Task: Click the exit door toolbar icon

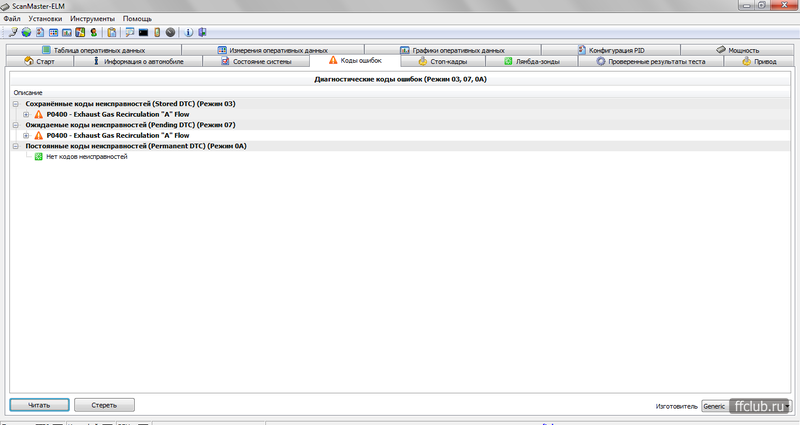Action: tap(202, 32)
